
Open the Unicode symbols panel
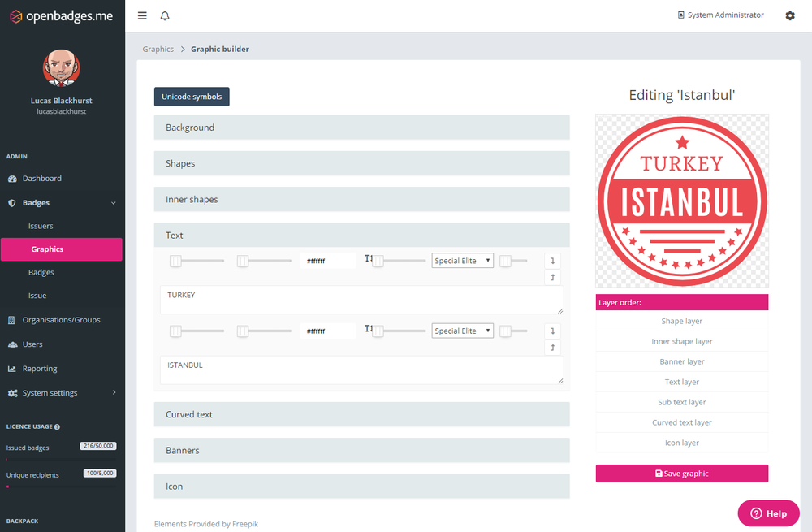click(192, 96)
